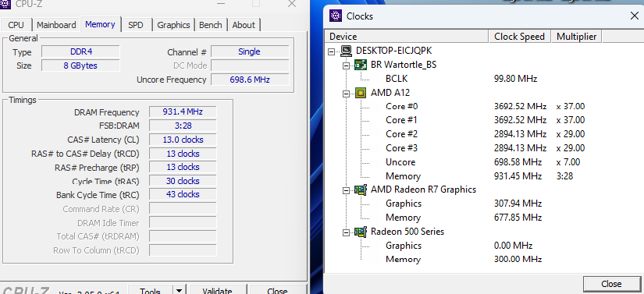Switch to the Bench tab
Image resolution: width=644 pixels, height=294 pixels.
tap(211, 25)
